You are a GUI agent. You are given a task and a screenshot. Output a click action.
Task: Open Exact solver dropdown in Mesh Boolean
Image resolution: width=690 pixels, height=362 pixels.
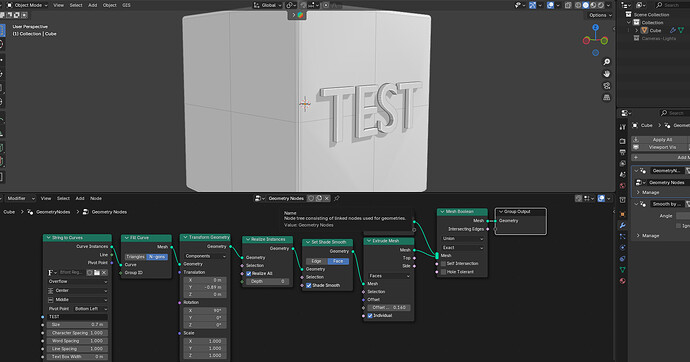pyautogui.click(x=462, y=248)
